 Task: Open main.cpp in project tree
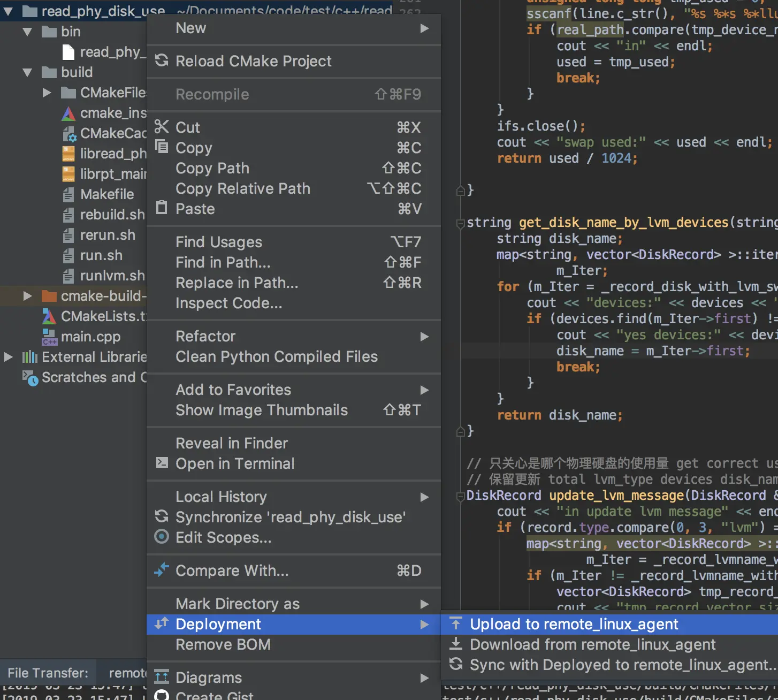pos(90,337)
